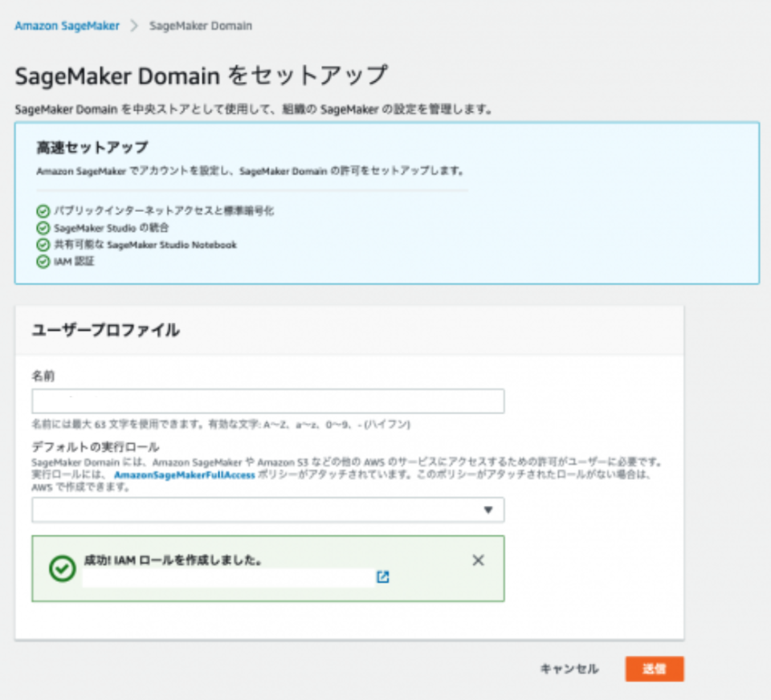Click the 高速セットアップ info panel
Viewport: 771px width, 700px height.
(x=385, y=202)
